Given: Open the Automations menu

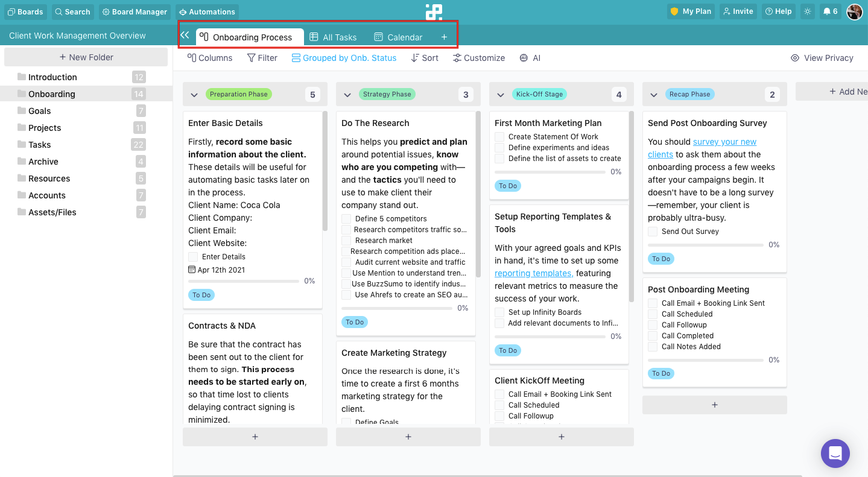Looking at the screenshot, I should (x=207, y=11).
